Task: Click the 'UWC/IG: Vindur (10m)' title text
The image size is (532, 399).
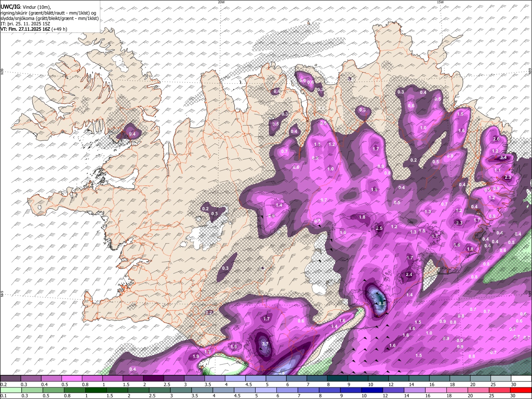Action: tap(26, 7)
